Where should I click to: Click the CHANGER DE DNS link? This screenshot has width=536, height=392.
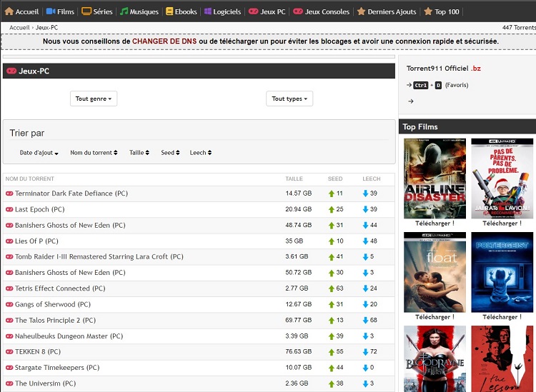[x=164, y=41]
